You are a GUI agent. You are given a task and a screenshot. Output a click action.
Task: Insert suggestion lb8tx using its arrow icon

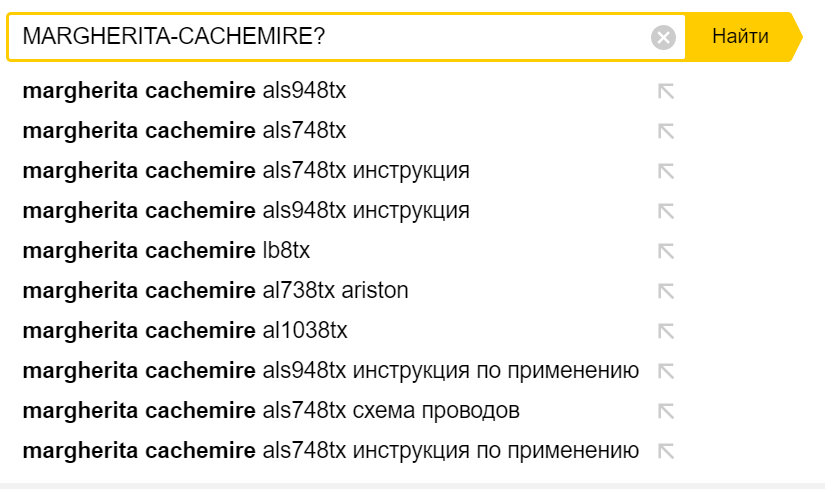pos(666,251)
